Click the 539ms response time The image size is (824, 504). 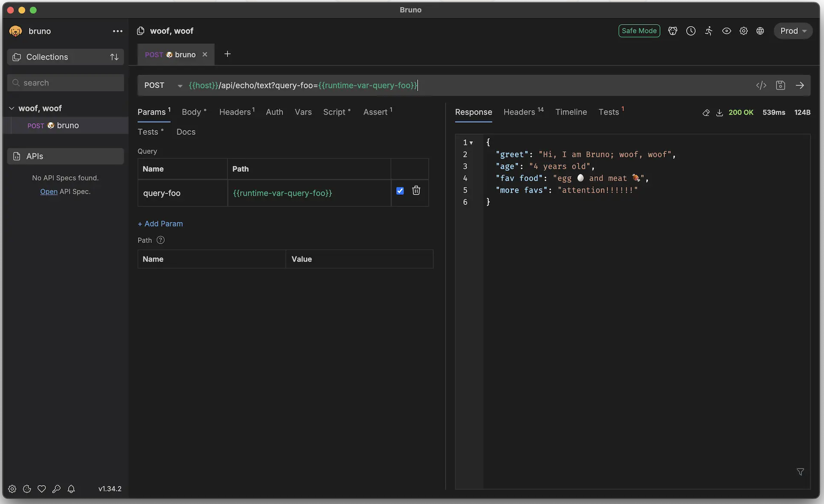[x=774, y=112]
